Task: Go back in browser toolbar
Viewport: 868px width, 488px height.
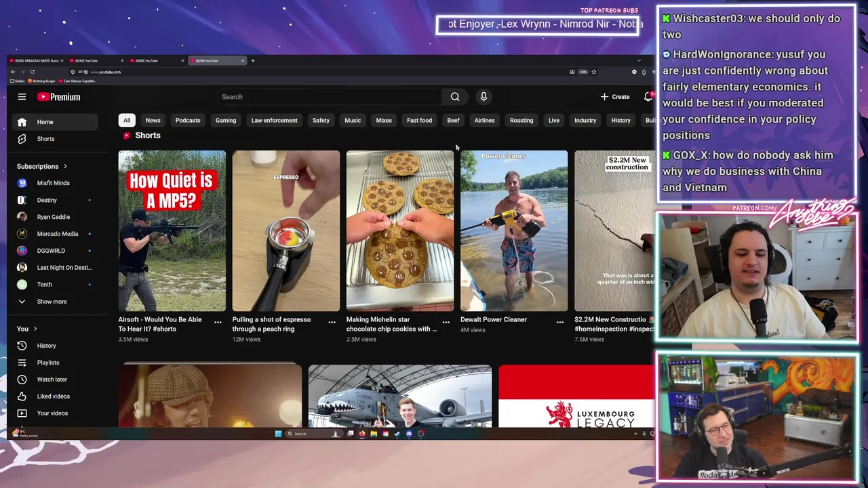Action: click(13, 72)
